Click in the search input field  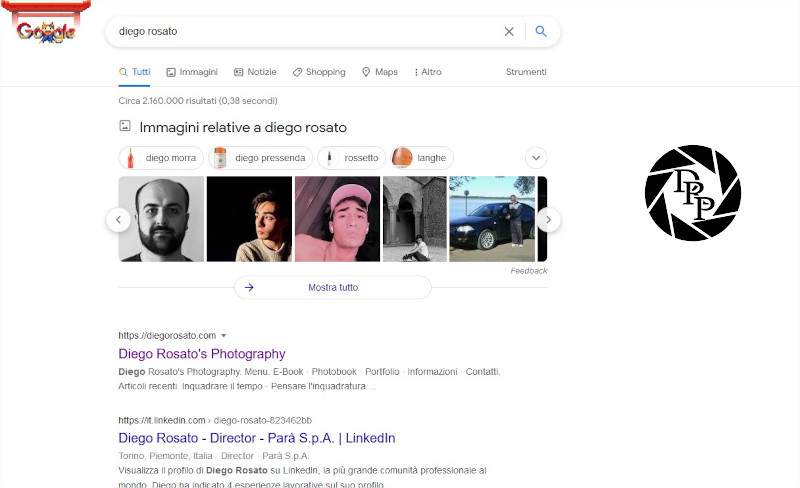pyautogui.click(x=300, y=31)
